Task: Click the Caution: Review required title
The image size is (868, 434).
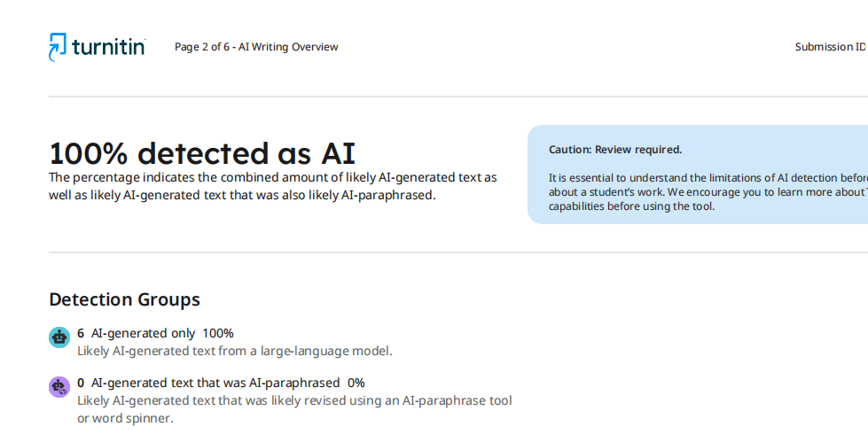Action: pyautogui.click(x=615, y=150)
